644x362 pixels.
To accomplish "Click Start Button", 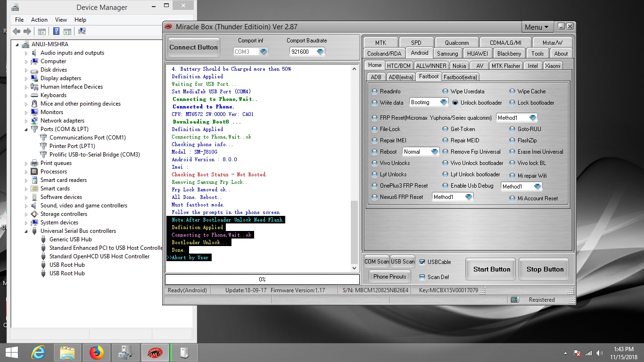I will click(492, 270).
